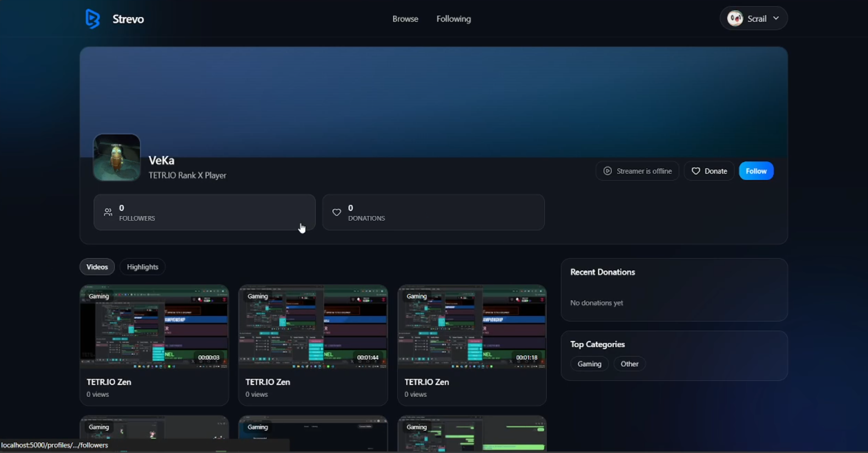Click the donations heart icon
Image resolution: width=868 pixels, height=453 pixels.
click(337, 212)
